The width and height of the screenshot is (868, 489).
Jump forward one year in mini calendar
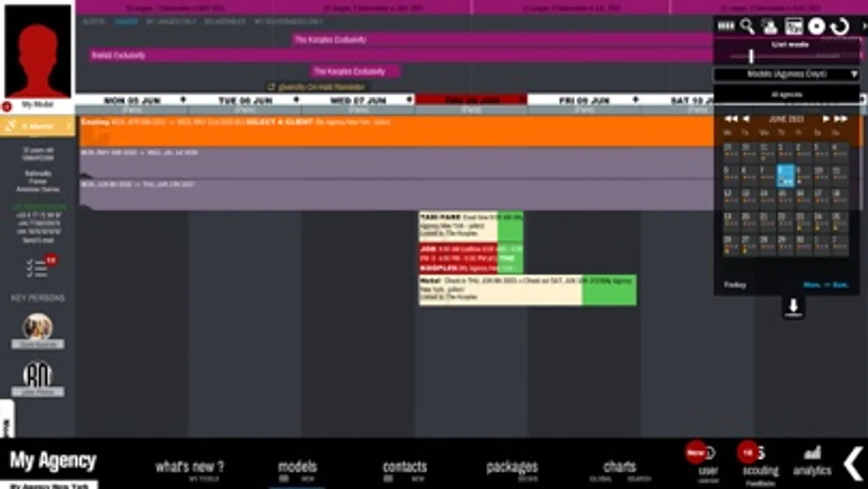coord(841,118)
